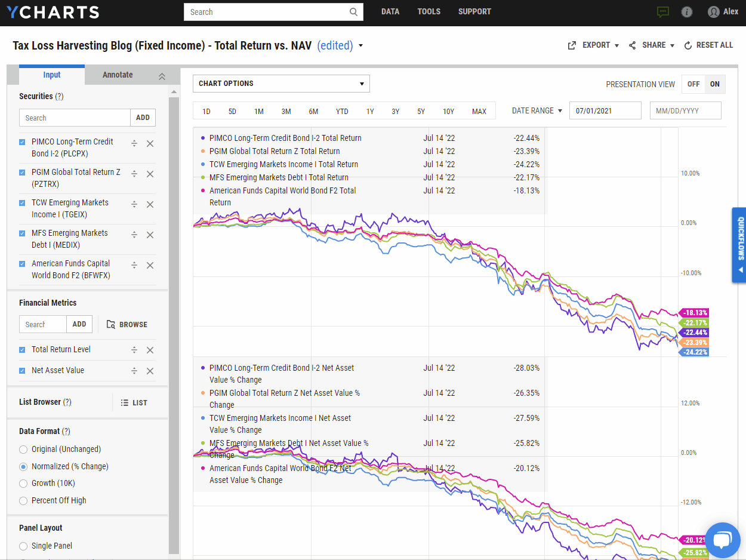Open the Alex profile avatar icon
This screenshot has width=746, height=560.
click(x=713, y=11)
